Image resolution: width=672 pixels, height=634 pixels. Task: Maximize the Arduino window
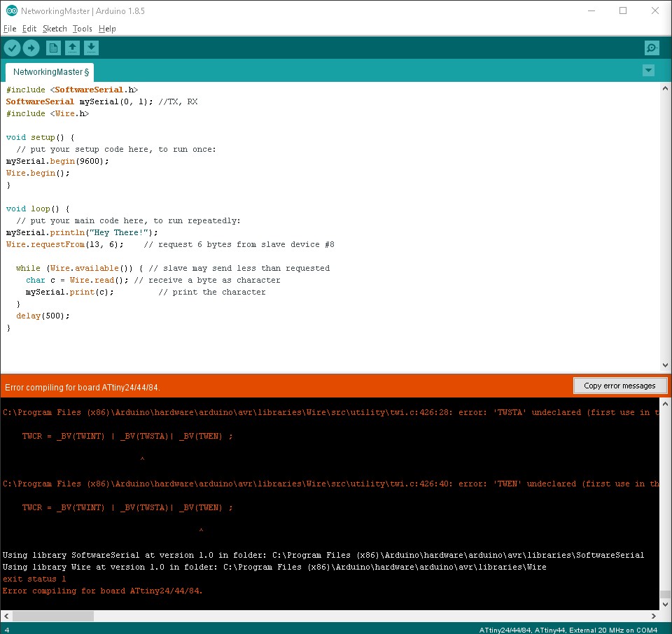coord(623,10)
